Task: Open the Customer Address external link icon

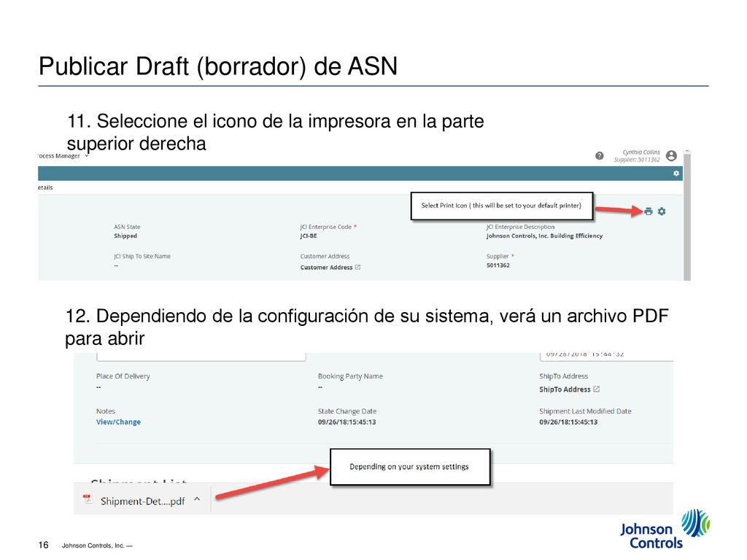Action: (x=357, y=267)
